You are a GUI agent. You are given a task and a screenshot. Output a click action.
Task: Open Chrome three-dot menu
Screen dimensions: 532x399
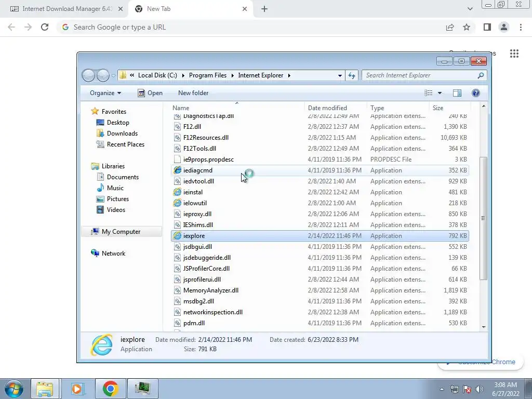(521, 27)
